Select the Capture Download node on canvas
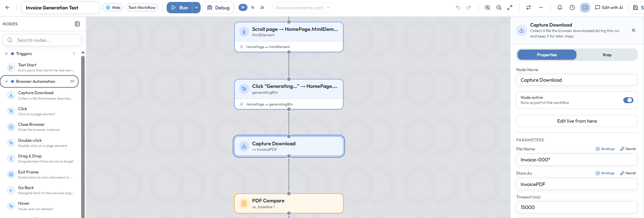Image resolution: width=644 pixels, height=218 pixels. 289,146
